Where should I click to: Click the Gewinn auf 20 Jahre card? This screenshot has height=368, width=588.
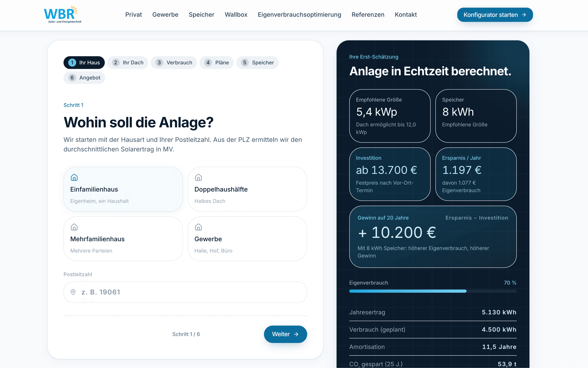[x=433, y=237]
